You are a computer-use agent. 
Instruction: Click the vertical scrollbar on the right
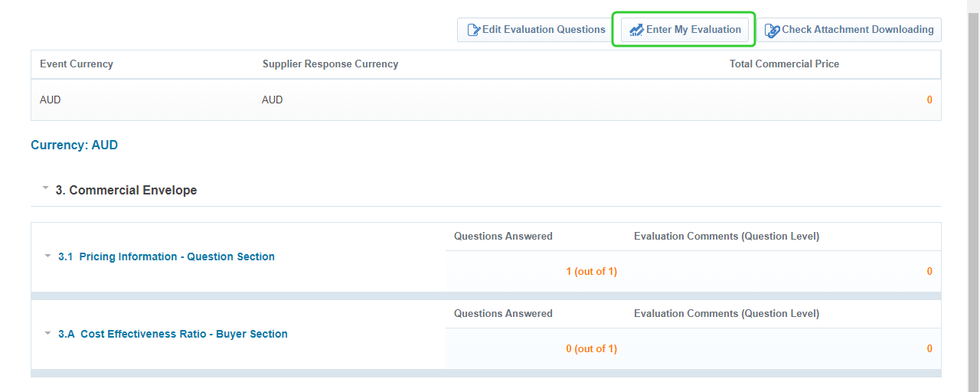(x=973, y=191)
